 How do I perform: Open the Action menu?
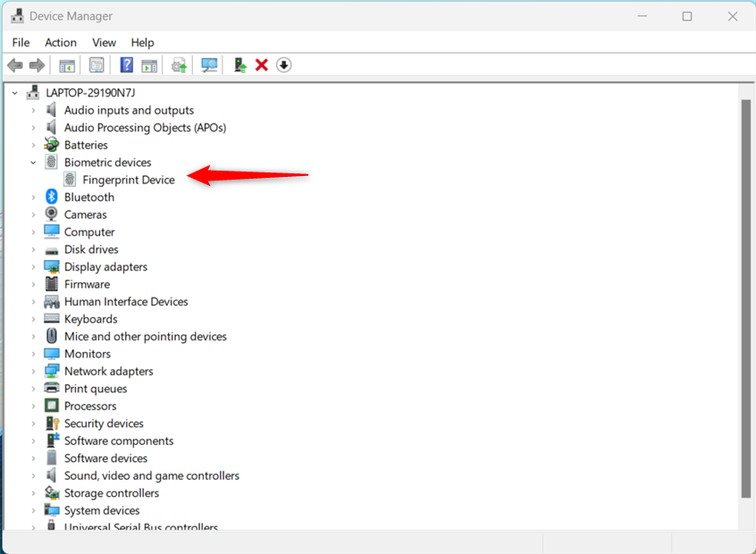(x=61, y=42)
